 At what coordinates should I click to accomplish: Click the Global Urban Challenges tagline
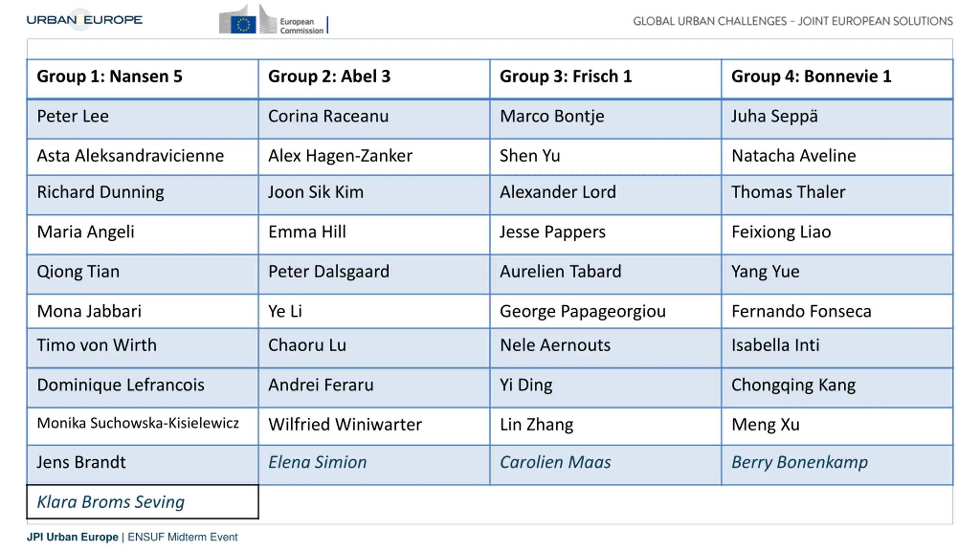click(x=793, y=21)
